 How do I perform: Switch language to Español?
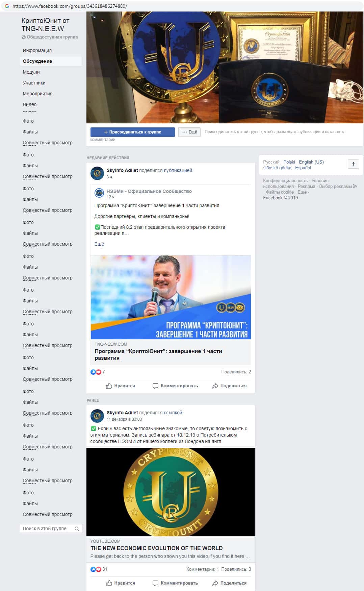[303, 168]
